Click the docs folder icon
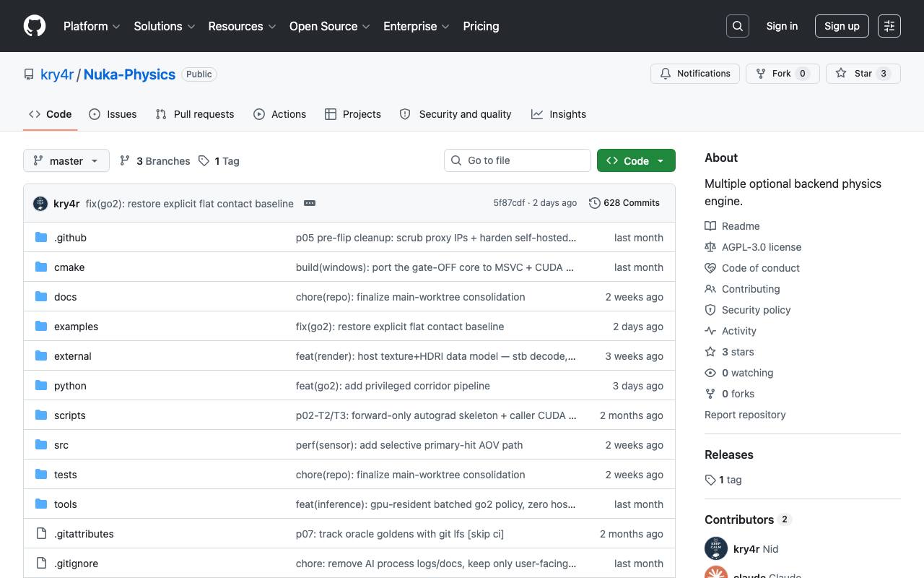Image resolution: width=924 pixels, height=578 pixels. point(41,296)
